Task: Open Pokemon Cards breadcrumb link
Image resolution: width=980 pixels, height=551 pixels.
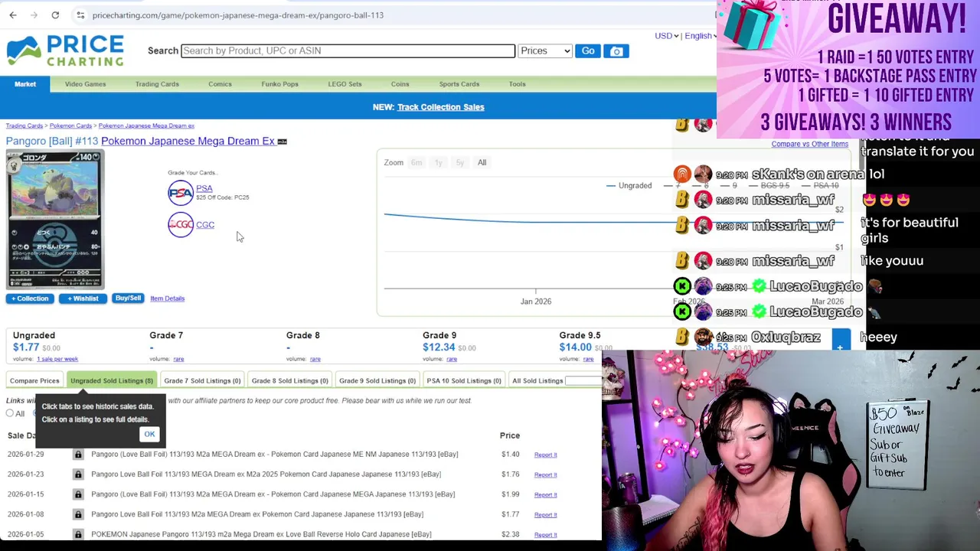Action: pyautogui.click(x=70, y=126)
